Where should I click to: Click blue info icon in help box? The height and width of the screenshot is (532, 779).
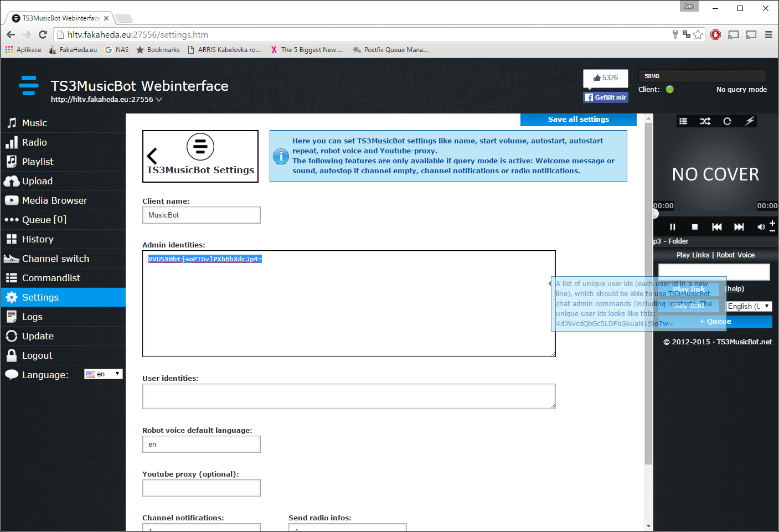281,157
